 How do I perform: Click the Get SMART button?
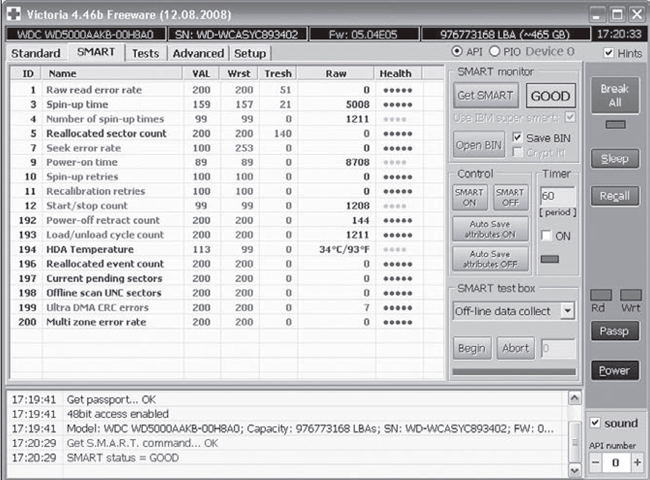point(485,96)
